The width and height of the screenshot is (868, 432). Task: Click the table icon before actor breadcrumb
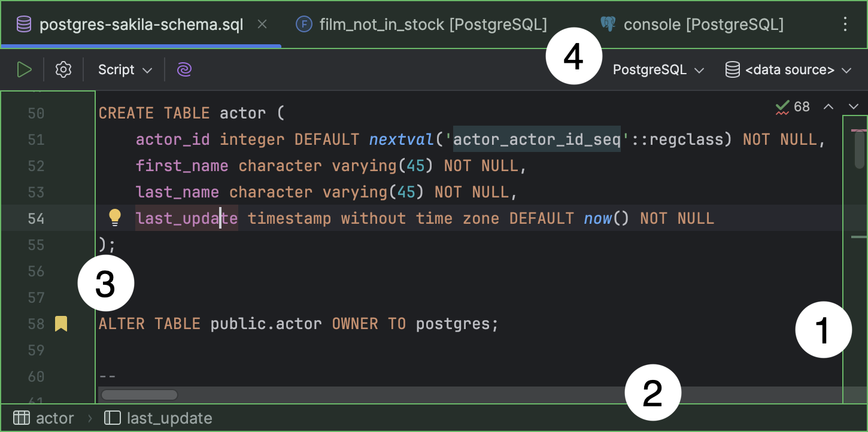pos(21,417)
